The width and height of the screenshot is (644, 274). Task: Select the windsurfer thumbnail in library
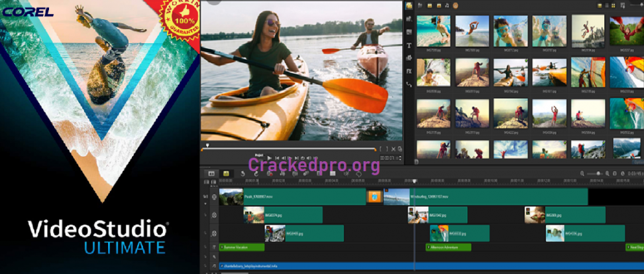[x=588, y=72]
